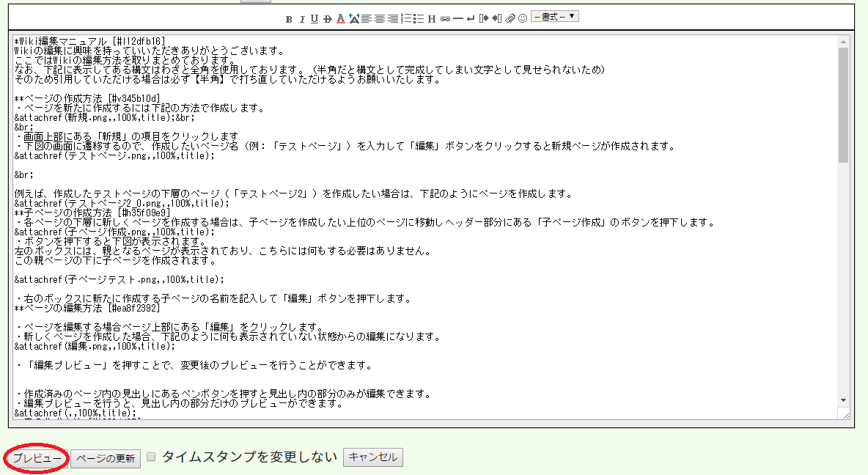Attach a file with paperclip icon
Screen dimensions: 868x475
(x=510, y=18)
